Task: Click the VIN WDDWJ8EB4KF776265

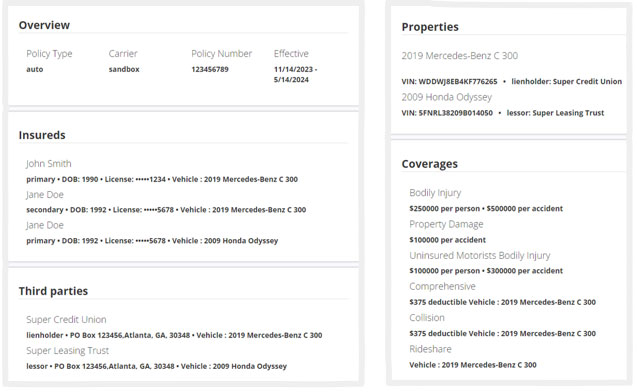Action: click(449, 81)
